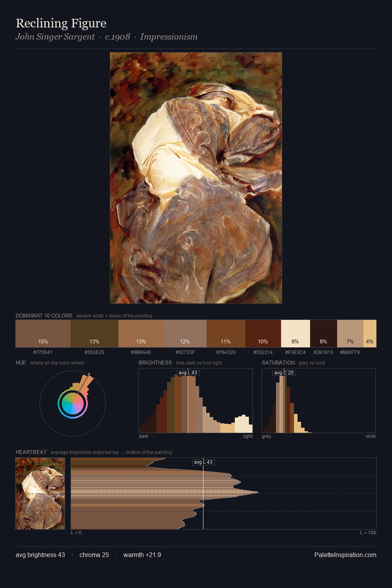Click 'how dark vs how light' caption
The width and height of the screenshot is (392, 588).
(x=199, y=363)
